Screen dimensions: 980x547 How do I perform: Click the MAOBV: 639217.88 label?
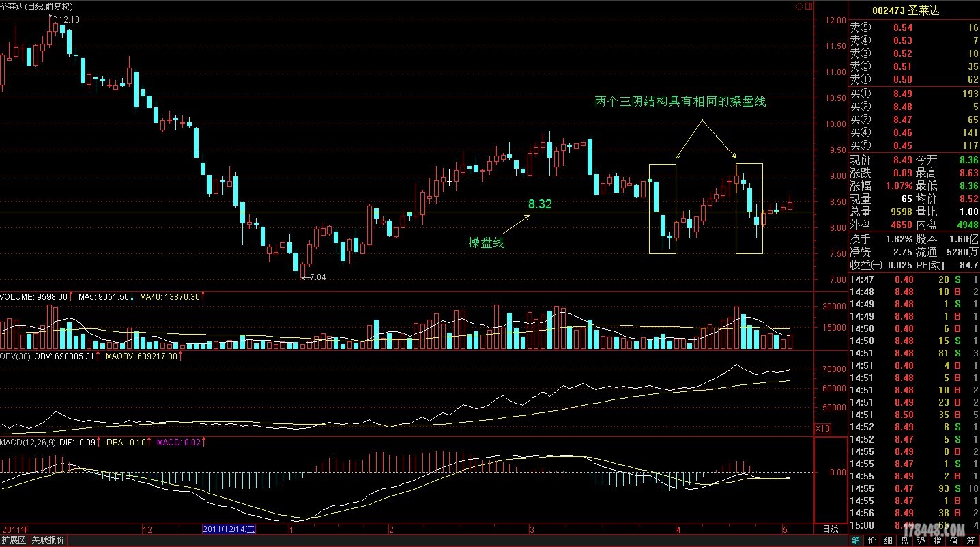(142, 356)
